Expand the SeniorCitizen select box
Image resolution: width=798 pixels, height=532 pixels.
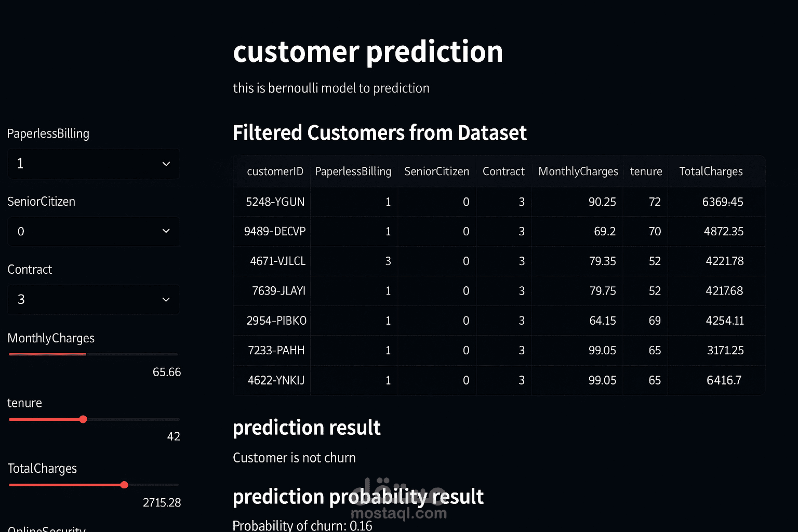point(94,231)
